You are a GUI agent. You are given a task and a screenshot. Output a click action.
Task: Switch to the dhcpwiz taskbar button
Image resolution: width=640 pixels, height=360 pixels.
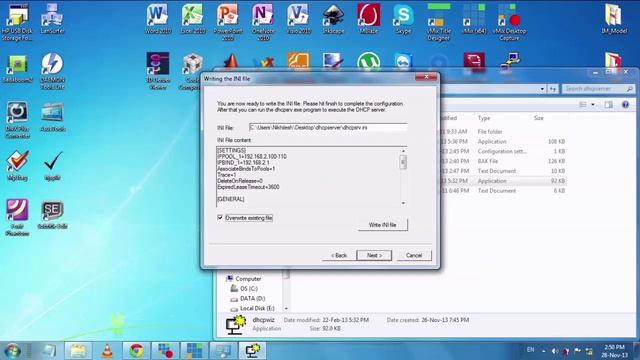pyautogui.click(x=253, y=351)
